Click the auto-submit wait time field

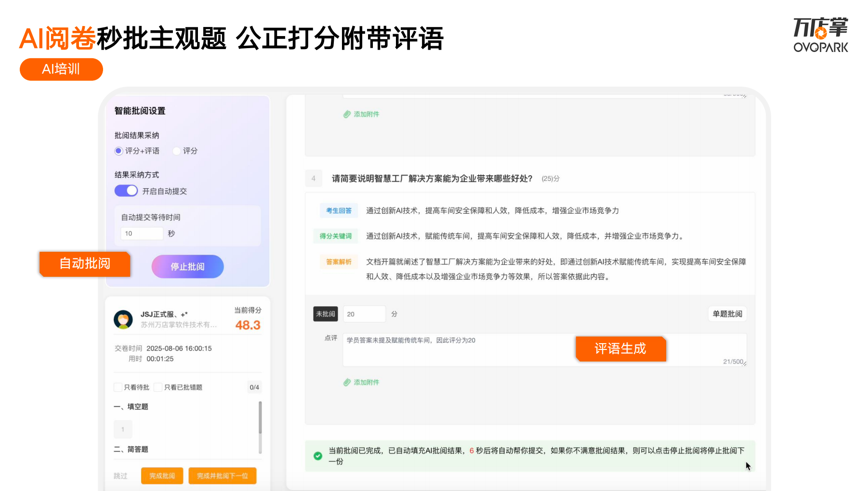pyautogui.click(x=142, y=233)
